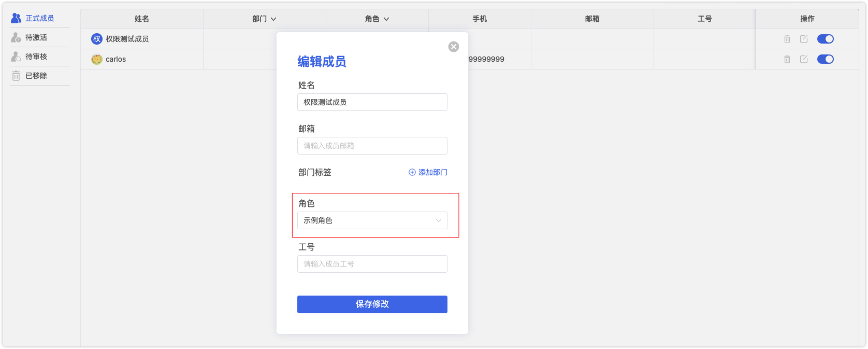Toggle the carlos enable switch
Viewport: 868px width, 349px height.
tap(826, 59)
